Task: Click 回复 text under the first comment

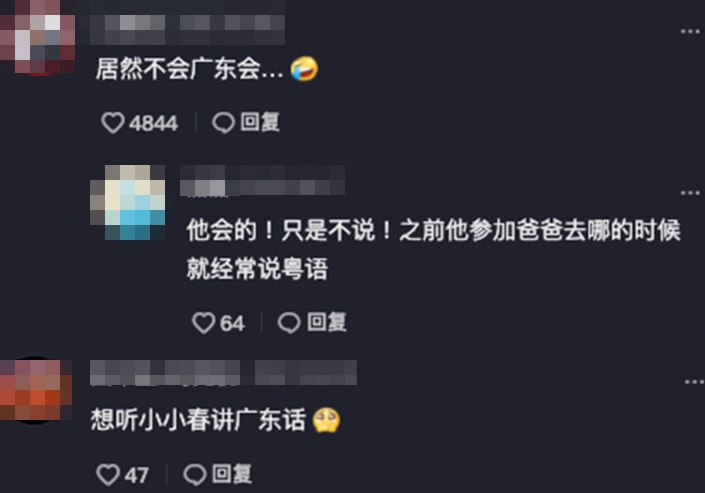Action: pos(260,122)
